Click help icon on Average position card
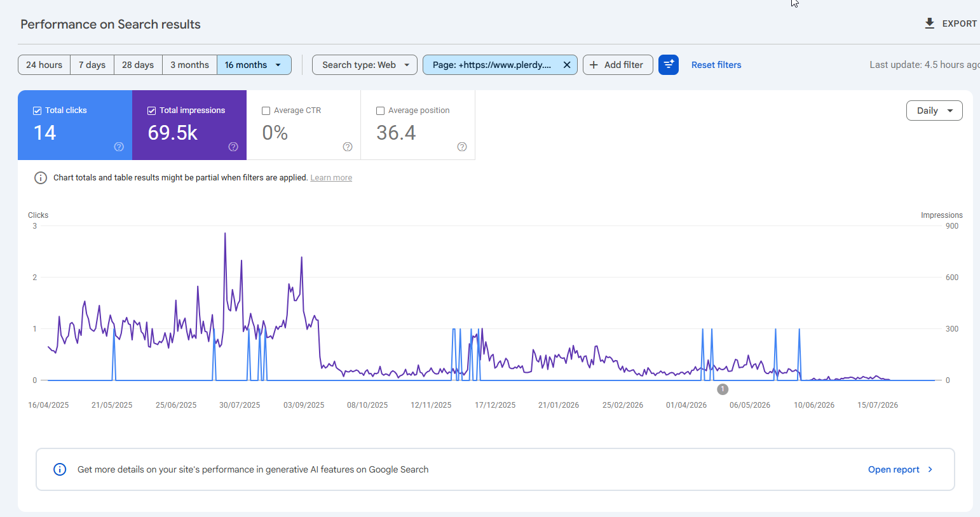The width and height of the screenshot is (980, 517). pyautogui.click(x=462, y=147)
